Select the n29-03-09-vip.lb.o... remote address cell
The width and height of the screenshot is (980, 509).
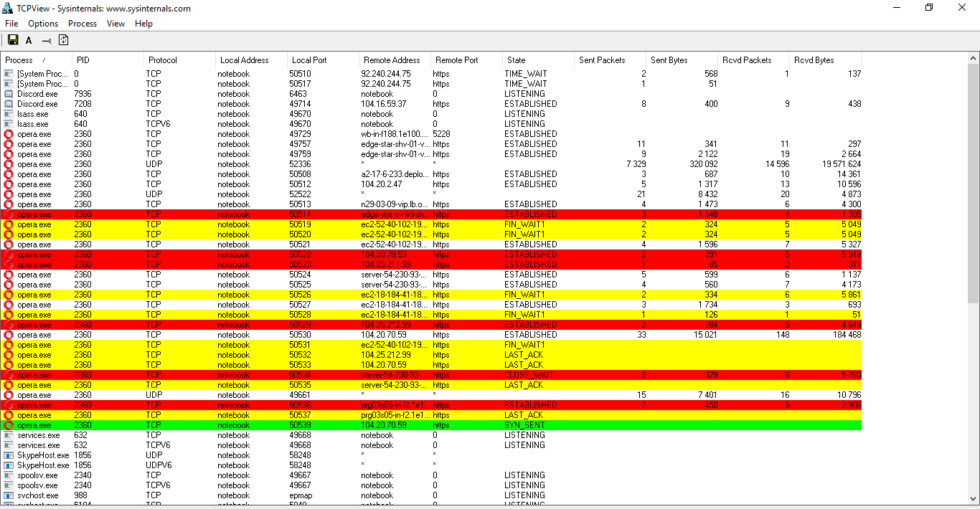(395, 204)
